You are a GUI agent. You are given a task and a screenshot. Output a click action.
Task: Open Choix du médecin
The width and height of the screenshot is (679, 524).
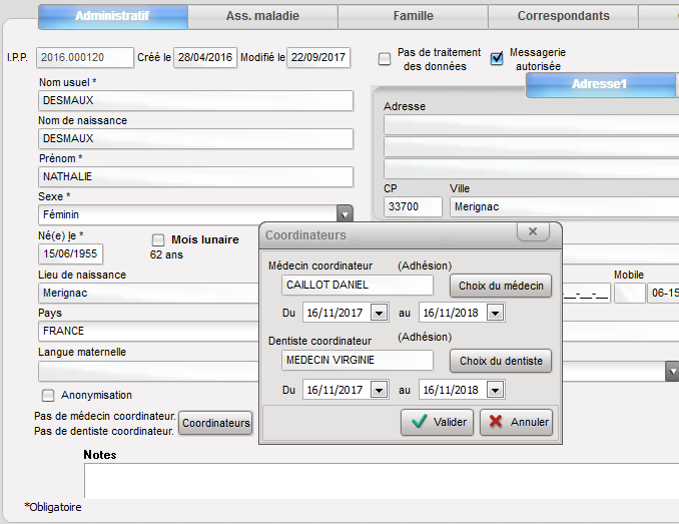pos(501,286)
